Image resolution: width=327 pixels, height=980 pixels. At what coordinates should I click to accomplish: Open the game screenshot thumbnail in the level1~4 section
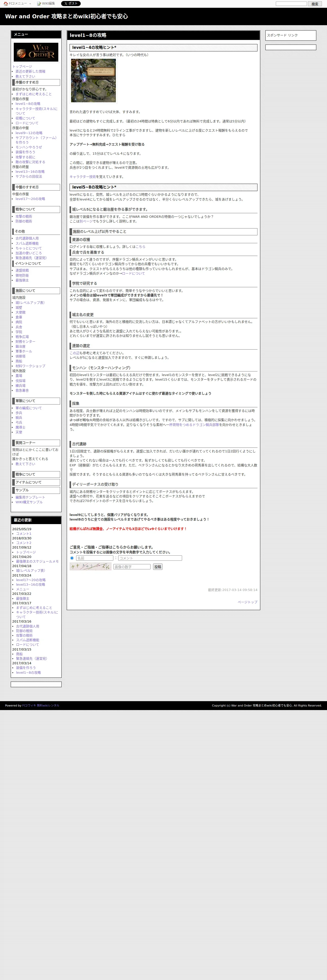pyautogui.click(x=93, y=80)
